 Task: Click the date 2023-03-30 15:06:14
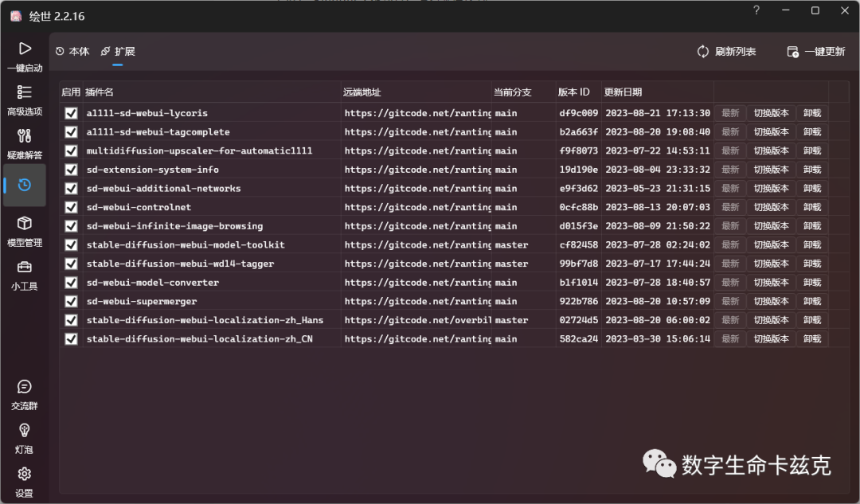[x=658, y=339]
